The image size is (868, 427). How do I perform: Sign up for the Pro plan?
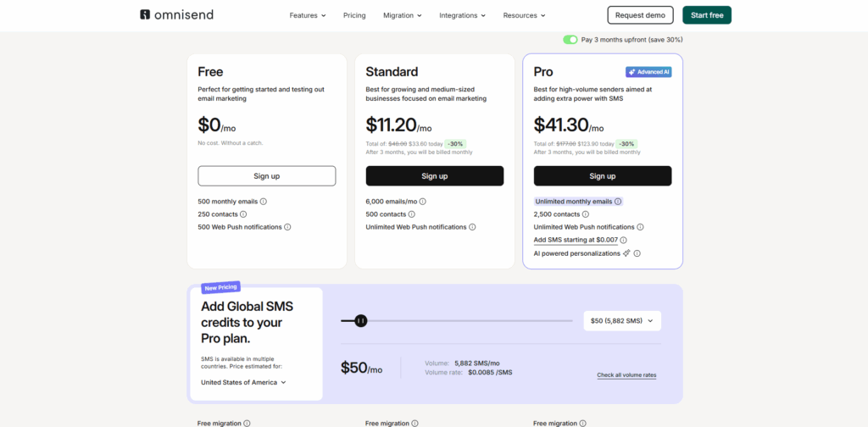603,176
